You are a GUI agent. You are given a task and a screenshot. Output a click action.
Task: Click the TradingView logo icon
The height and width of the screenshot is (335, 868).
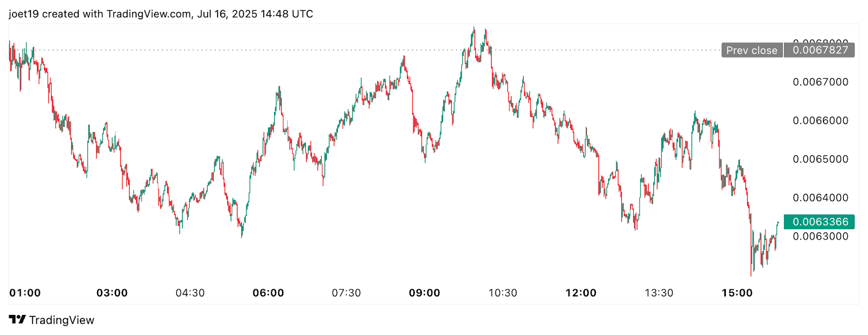(x=17, y=320)
